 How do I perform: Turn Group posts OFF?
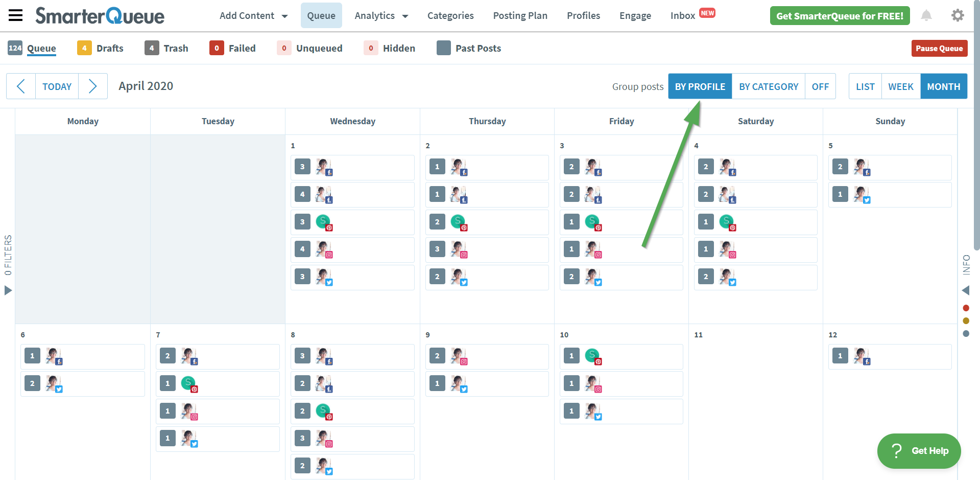(820, 86)
